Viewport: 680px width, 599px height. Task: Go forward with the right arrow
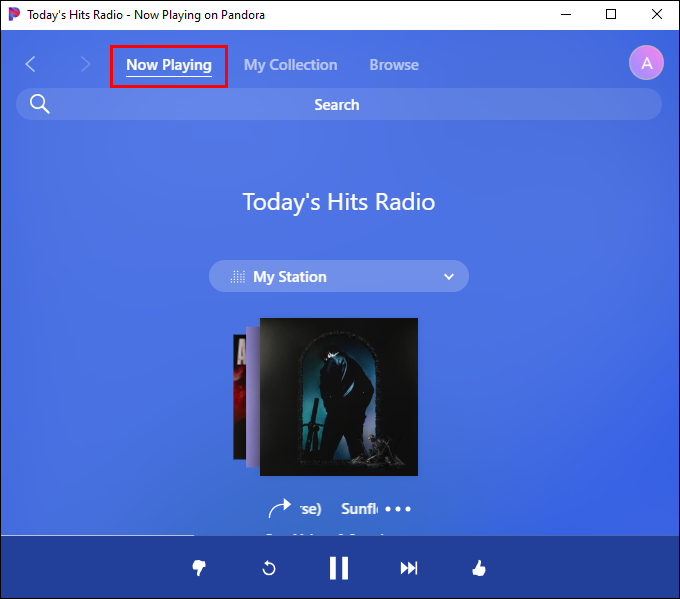point(85,64)
